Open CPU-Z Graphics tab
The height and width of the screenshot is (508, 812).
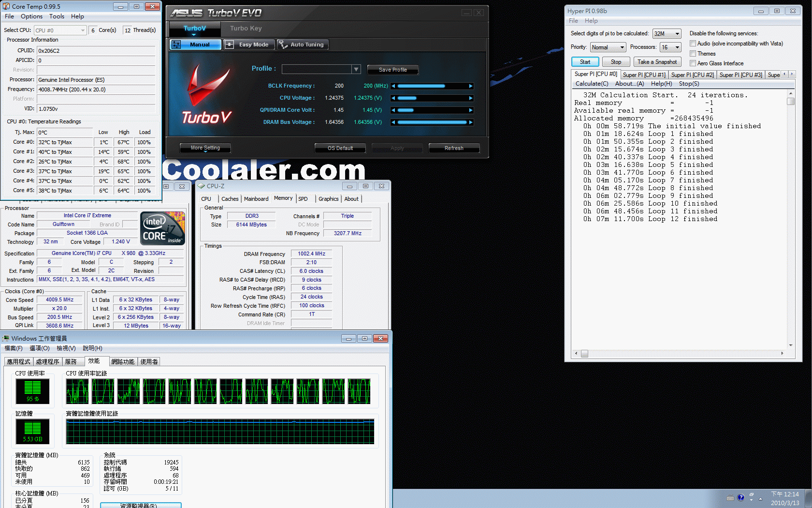[328, 199]
